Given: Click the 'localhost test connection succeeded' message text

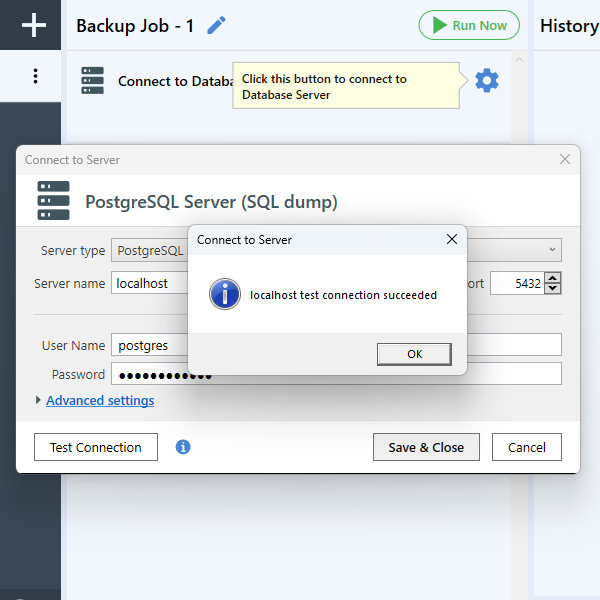Looking at the screenshot, I should [343, 295].
